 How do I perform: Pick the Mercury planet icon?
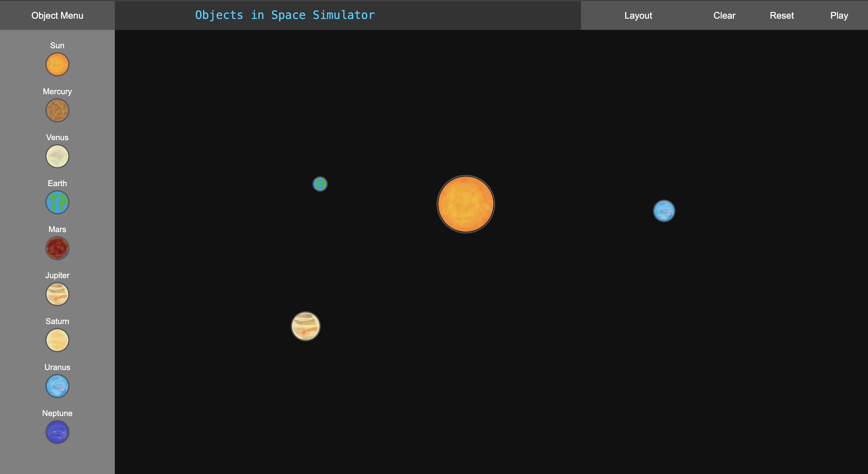[x=57, y=110]
